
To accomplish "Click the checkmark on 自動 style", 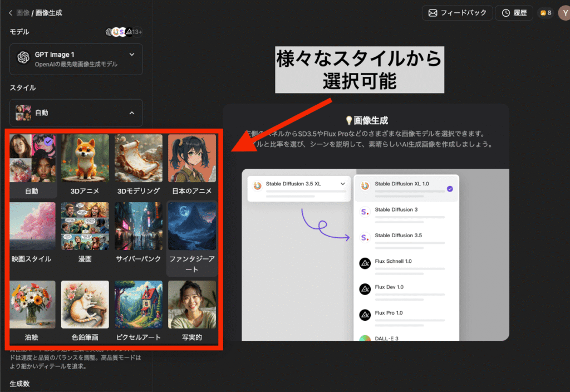I will pyautogui.click(x=48, y=141).
